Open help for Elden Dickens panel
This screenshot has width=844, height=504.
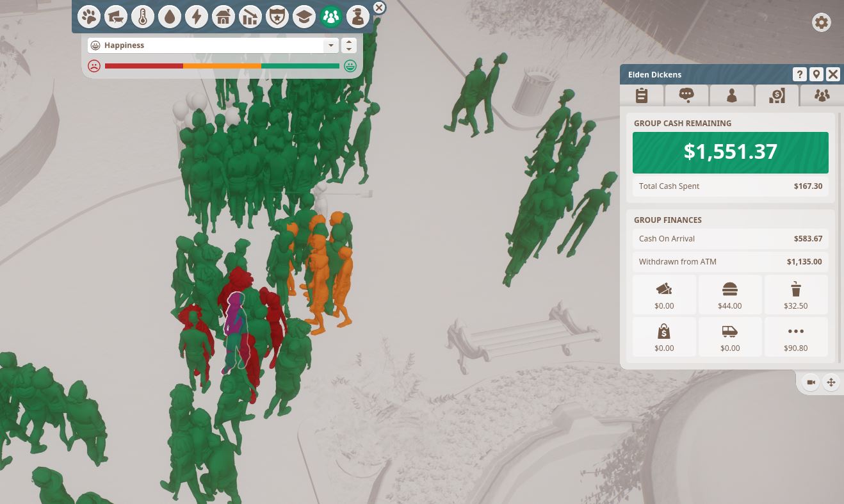pos(799,74)
